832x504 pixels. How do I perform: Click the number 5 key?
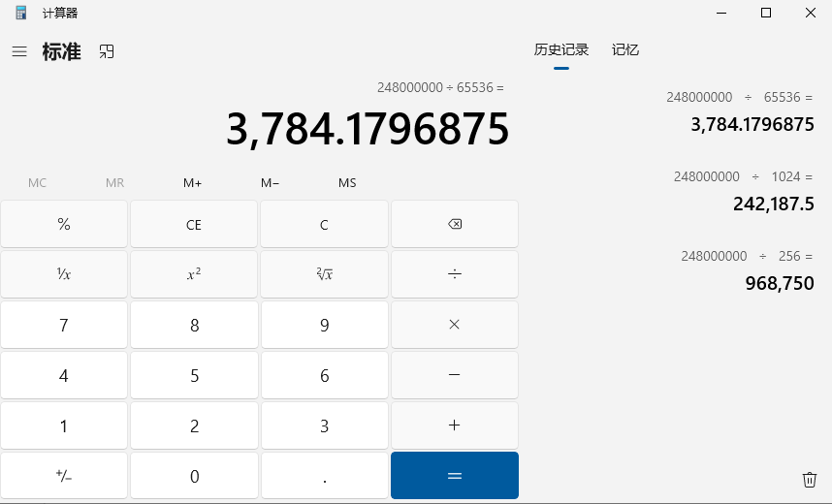coord(194,375)
